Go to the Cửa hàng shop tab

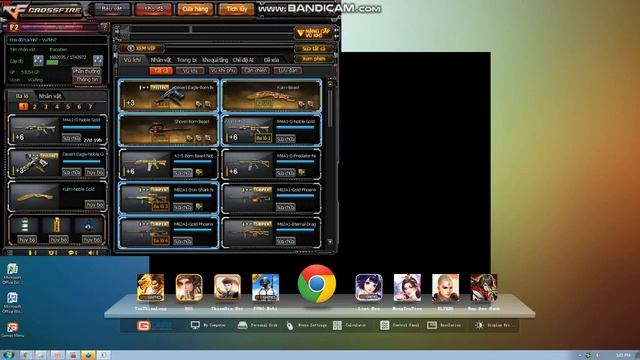click(195, 9)
